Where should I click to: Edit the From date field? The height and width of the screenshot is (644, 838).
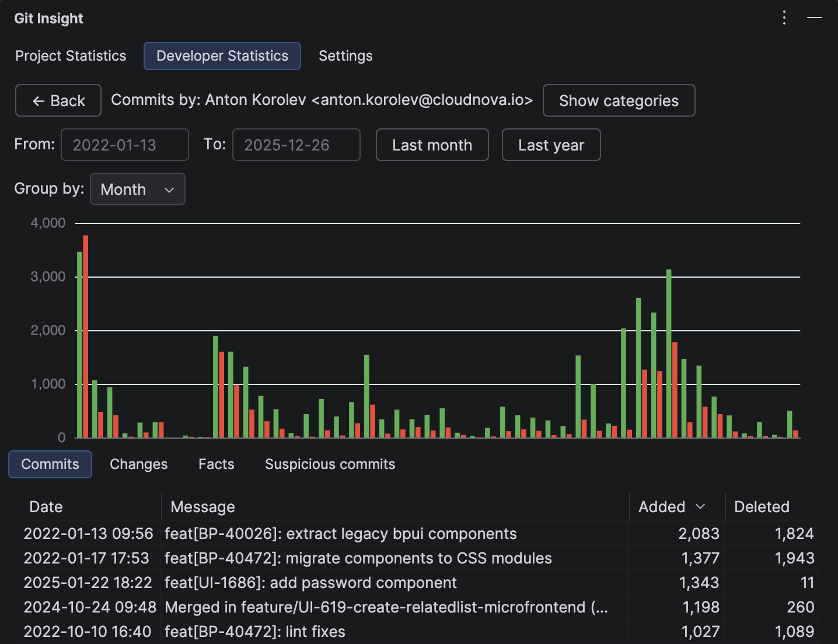click(124, 145)
